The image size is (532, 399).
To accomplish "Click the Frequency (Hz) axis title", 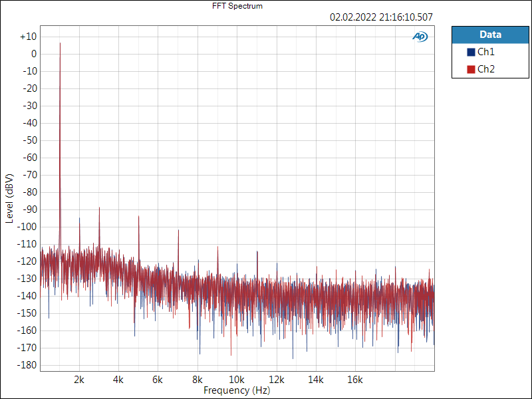I will click(x=237, y=390).
